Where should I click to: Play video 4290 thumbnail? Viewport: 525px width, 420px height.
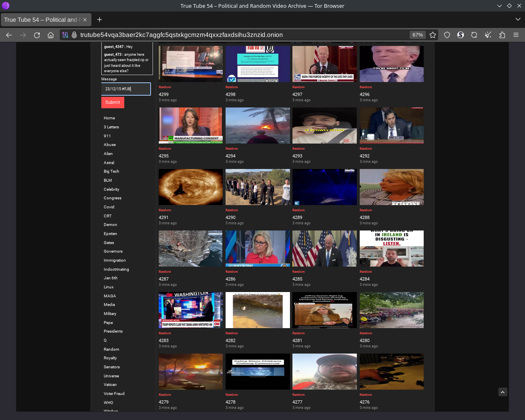pyautogui.click(x=258, y=187)
